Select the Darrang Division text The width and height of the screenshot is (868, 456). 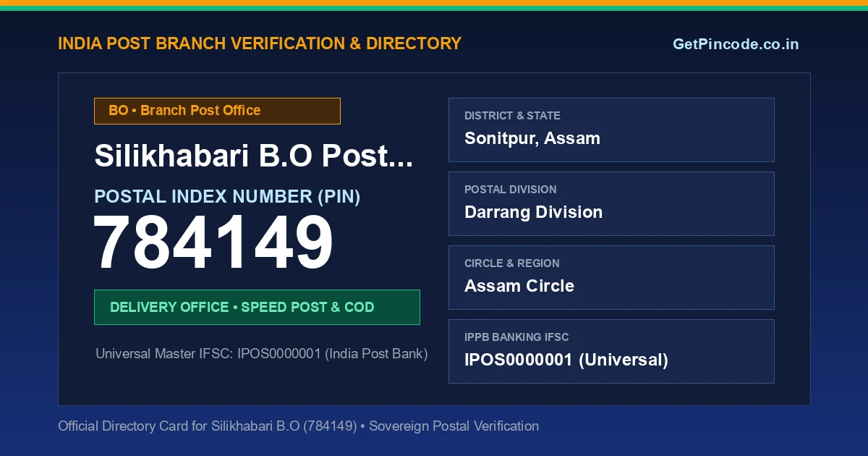(x=533, y=212)
